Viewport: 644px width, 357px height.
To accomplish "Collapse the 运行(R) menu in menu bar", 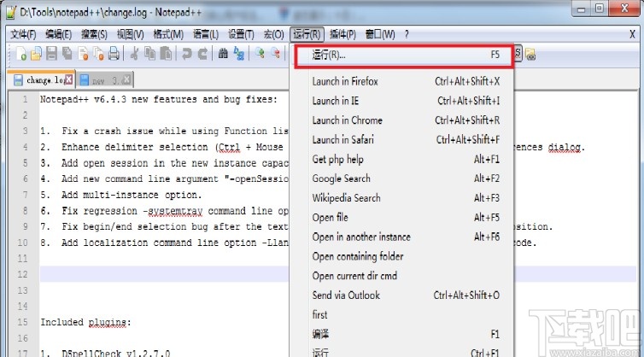I will [307, 34].
